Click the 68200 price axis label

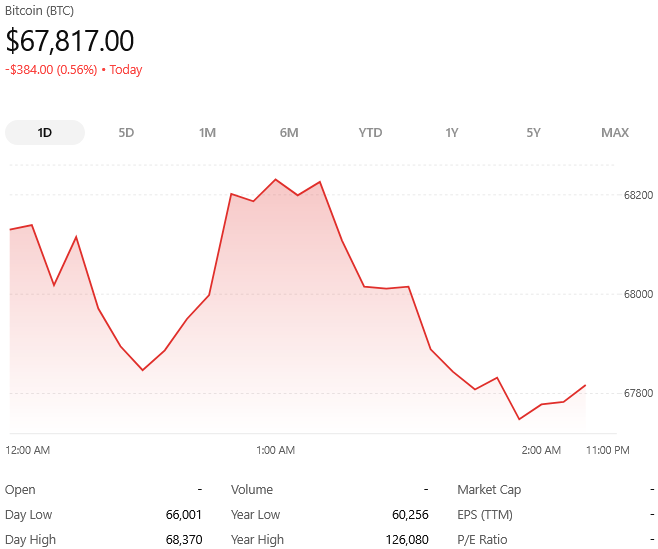click(x=638, y=195)
